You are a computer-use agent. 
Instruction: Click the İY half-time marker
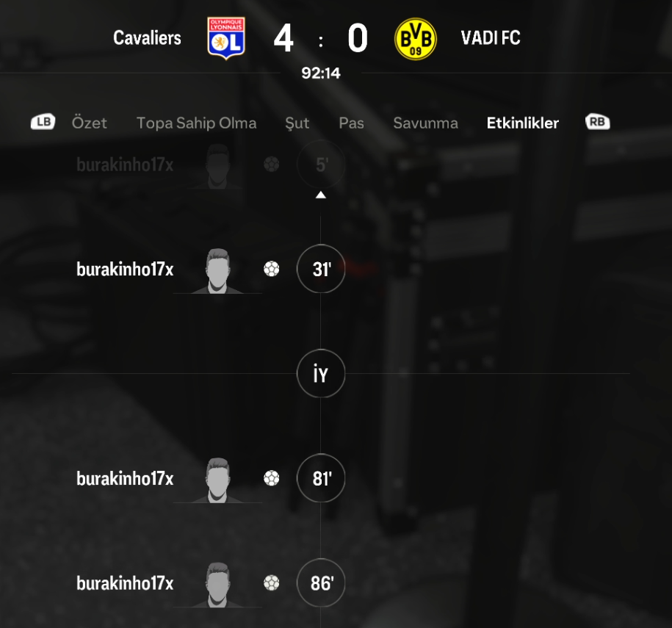point(321,373)
